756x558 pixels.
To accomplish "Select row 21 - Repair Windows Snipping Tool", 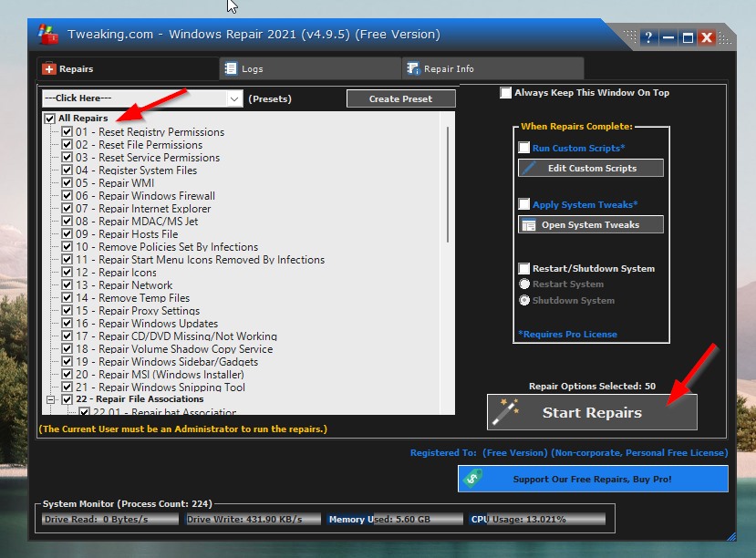I will click(x=161, y=387).
